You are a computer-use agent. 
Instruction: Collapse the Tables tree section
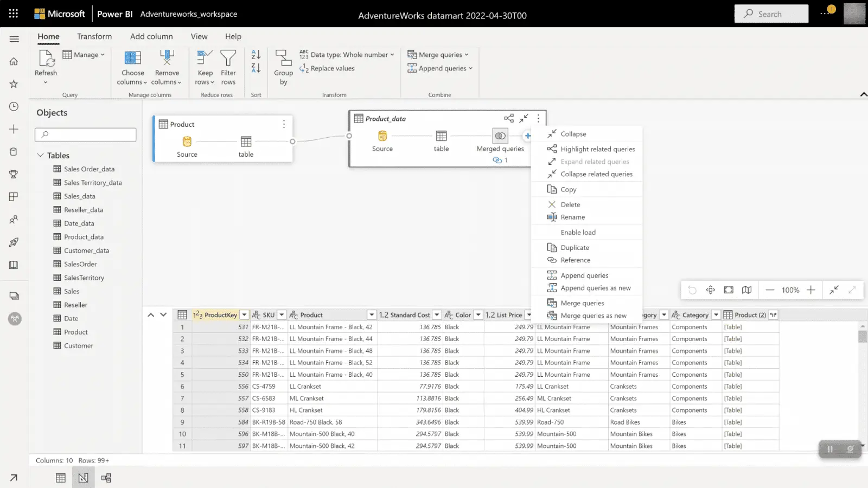point(40,155)
